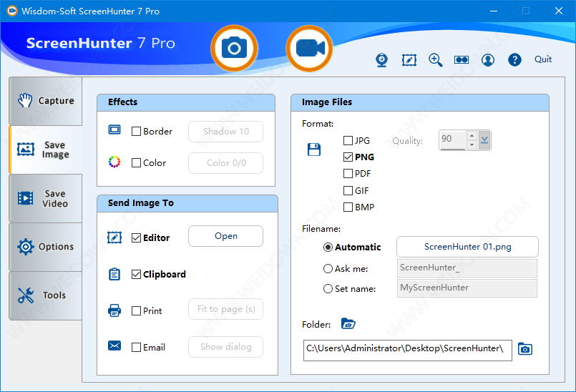Click the folder path input field
This screenshot has width=576, height=392.
click(407, 350)
